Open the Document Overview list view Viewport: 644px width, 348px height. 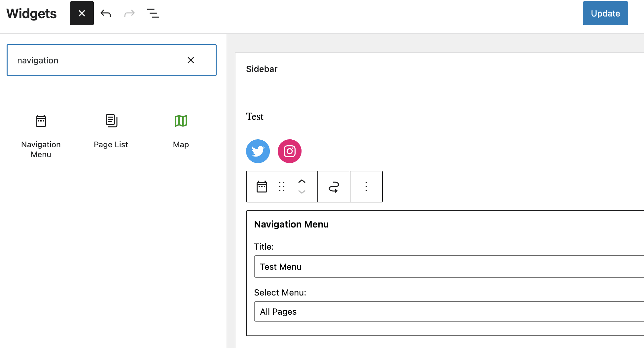[153, 14]
